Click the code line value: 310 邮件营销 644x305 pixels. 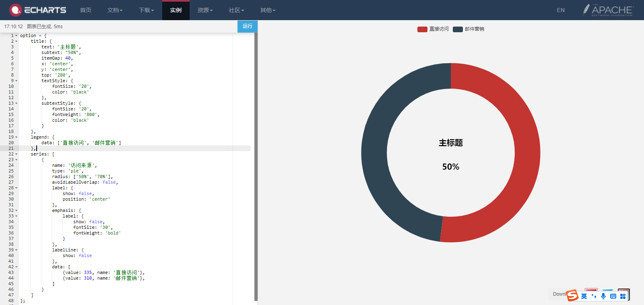pyautogui.click(x=104, y=278)
